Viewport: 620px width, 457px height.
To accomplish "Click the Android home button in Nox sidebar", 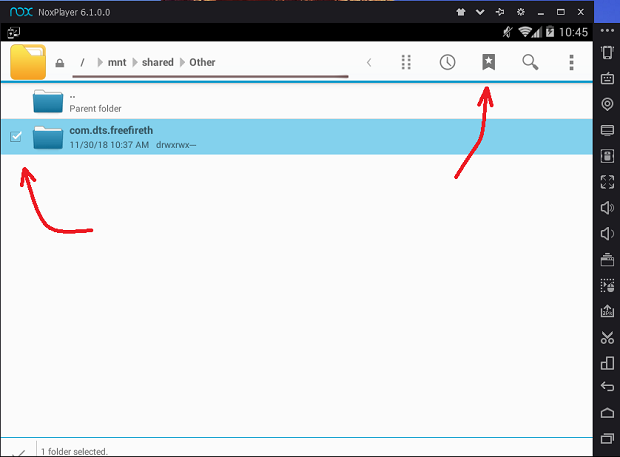I will (x=607, y=412).
